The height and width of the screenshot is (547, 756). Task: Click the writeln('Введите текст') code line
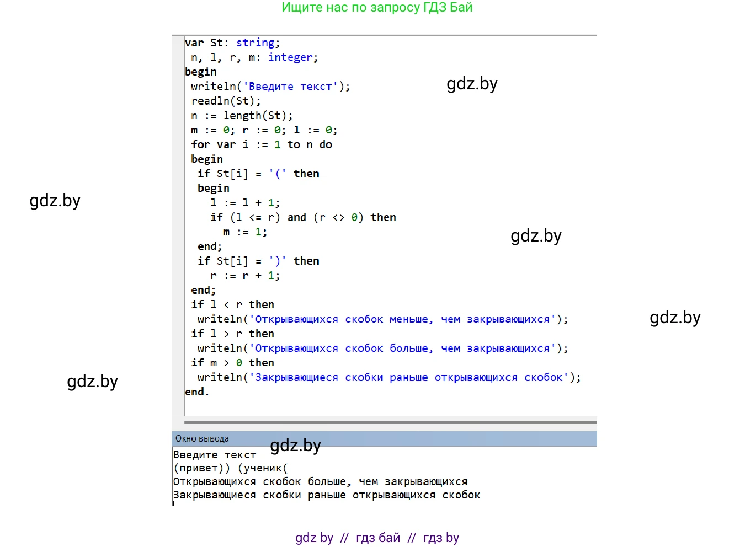pos(270,87)
